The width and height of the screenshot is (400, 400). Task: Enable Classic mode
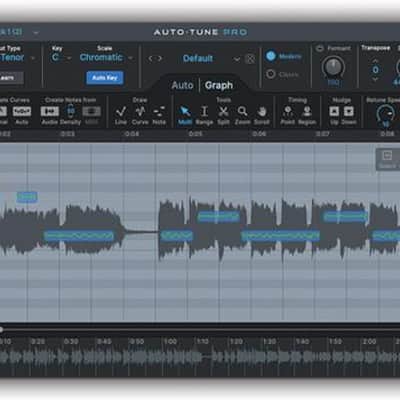pyautogui.click(x=271, y=74)
